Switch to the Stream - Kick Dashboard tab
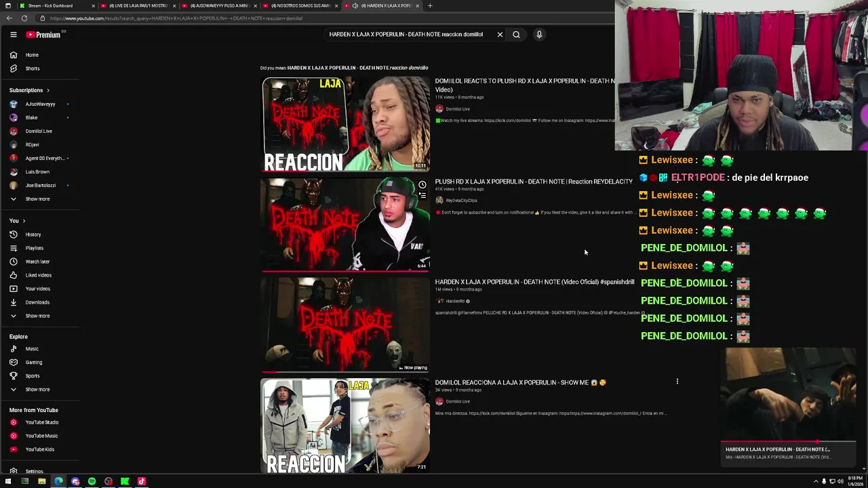Screen dimensions: 868x488 (56, 5)
